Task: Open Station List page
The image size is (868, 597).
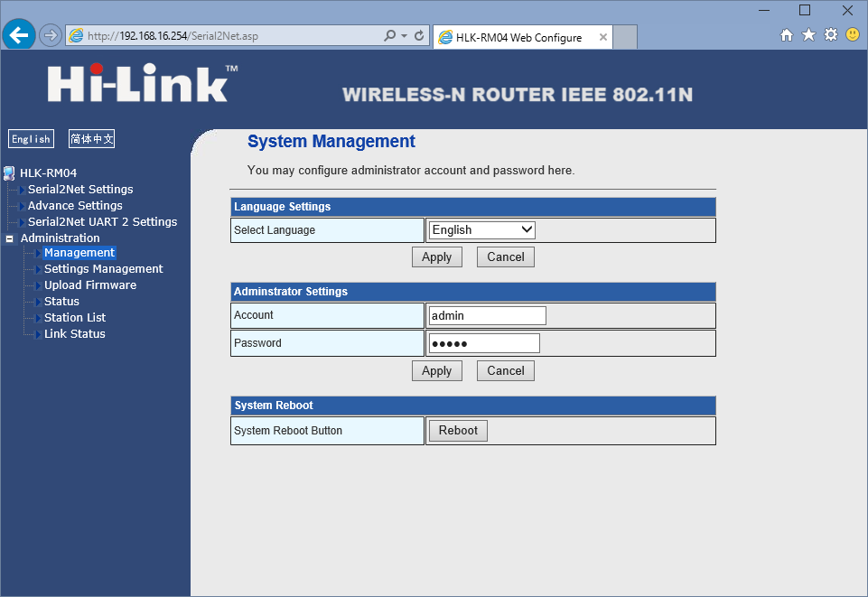Action: [75, 318]
